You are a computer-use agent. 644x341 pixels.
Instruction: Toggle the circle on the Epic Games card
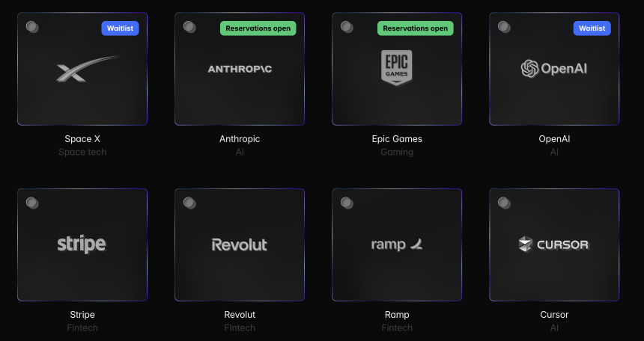[347, 27]
